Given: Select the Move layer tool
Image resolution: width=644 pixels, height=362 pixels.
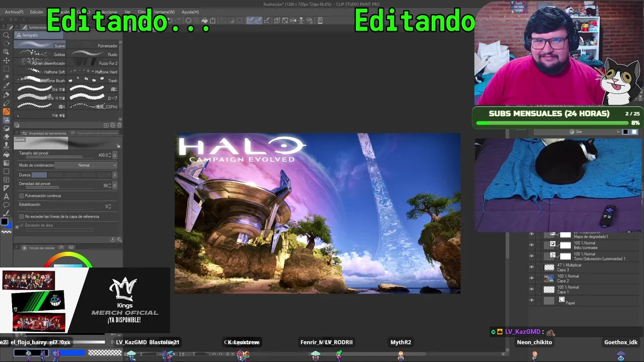Looking at the screenshot, I should click(7, 60).
